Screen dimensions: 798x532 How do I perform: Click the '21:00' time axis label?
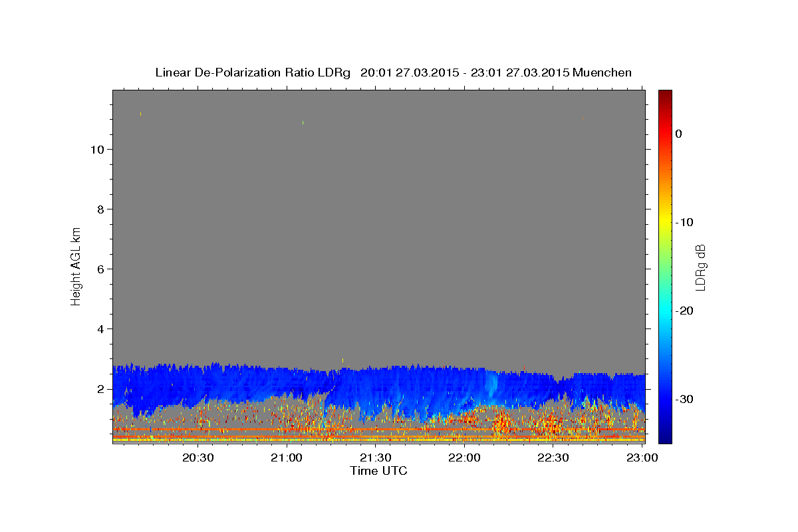(x=287, y=458)
